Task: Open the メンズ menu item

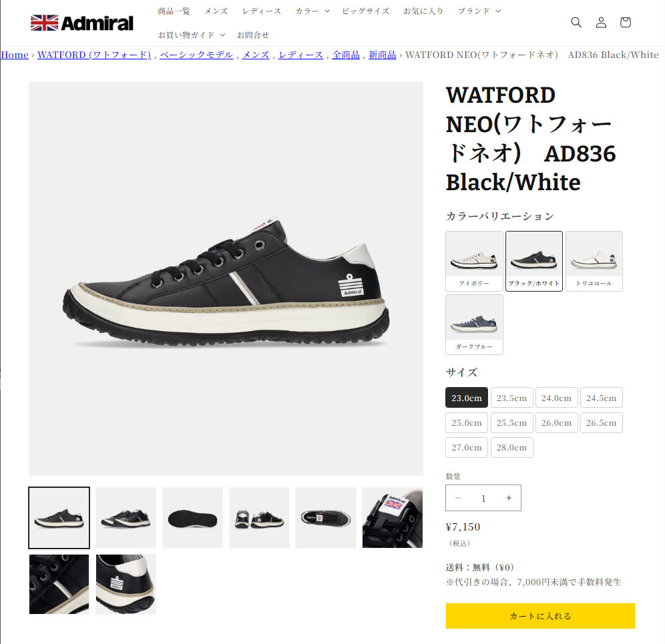Action: point(216,11)
